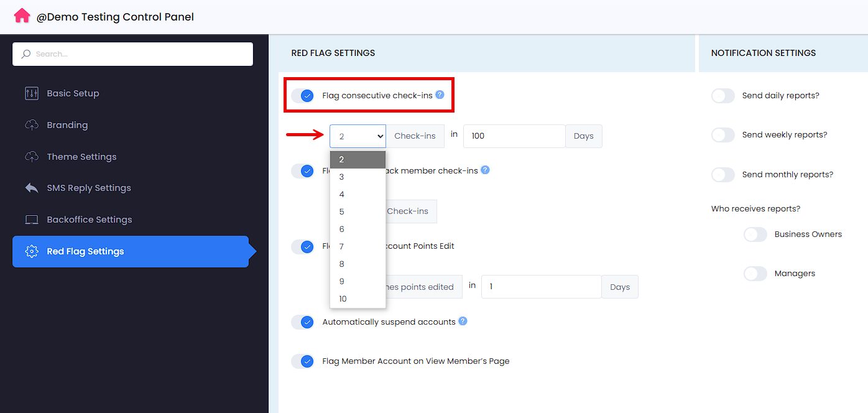Image resolution: width=868 pixels, height=413 pixels.
Task: Toggle Flag consecutive check-ins switch
Action: coord(303,96)
